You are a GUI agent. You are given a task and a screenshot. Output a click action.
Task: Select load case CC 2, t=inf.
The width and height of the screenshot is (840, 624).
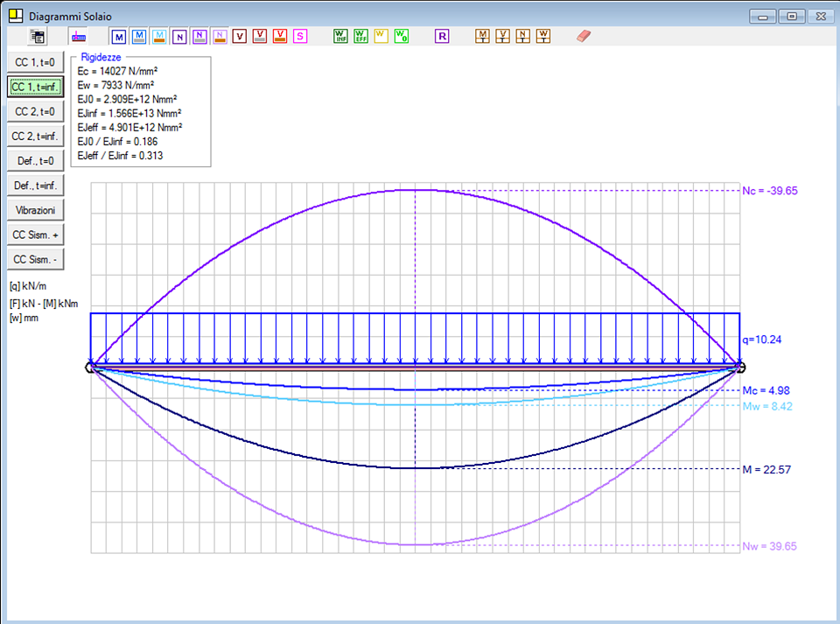pos(34,137)
